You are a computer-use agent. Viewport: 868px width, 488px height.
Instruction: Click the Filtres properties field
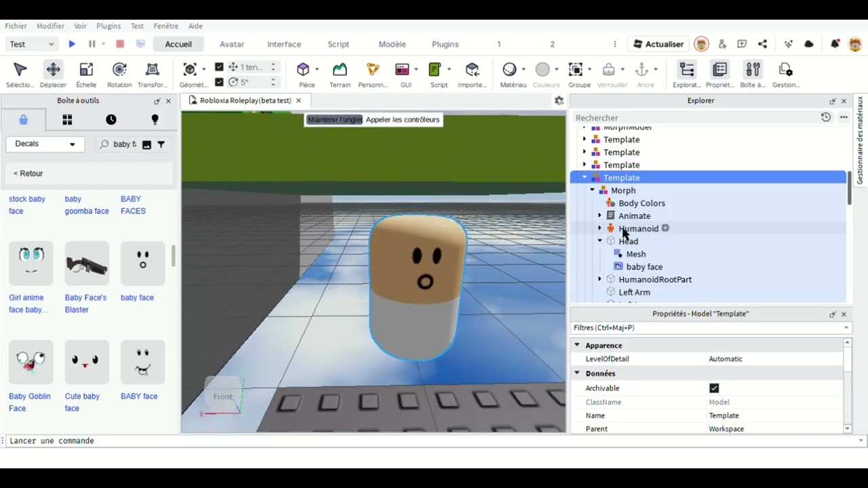[709, 328]
